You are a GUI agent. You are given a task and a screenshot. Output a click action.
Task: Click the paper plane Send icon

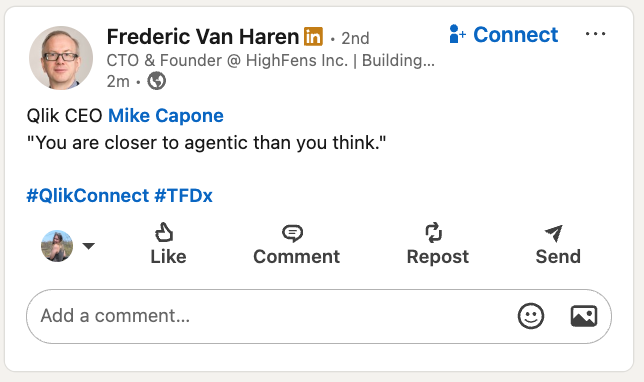(554, 233)
